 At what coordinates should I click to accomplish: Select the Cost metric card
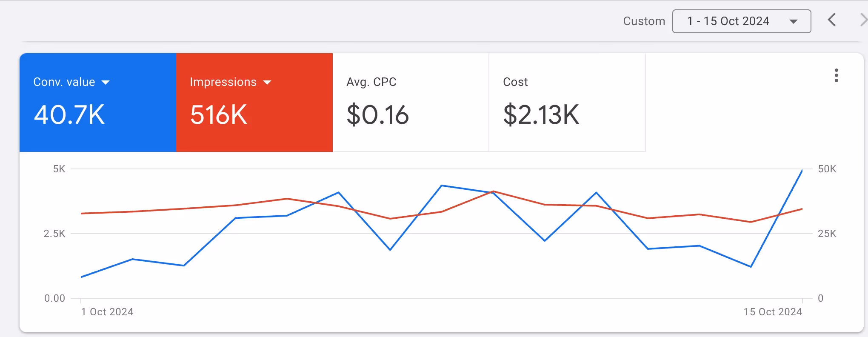click(567, 102)
